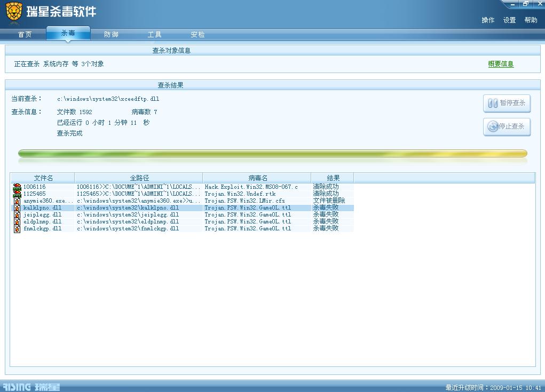Viewport: 545px width, 392px height.
Task: Click the virus icon beside 1125465
Action: click(17, 194)
